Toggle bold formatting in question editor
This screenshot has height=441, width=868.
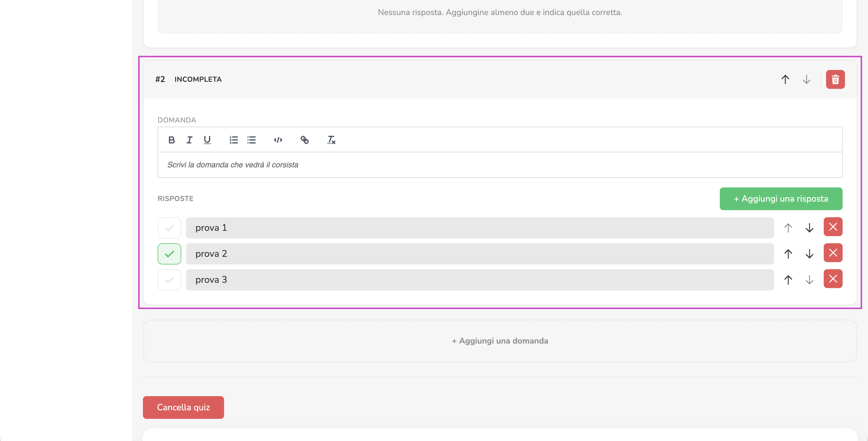coord(172,140)
